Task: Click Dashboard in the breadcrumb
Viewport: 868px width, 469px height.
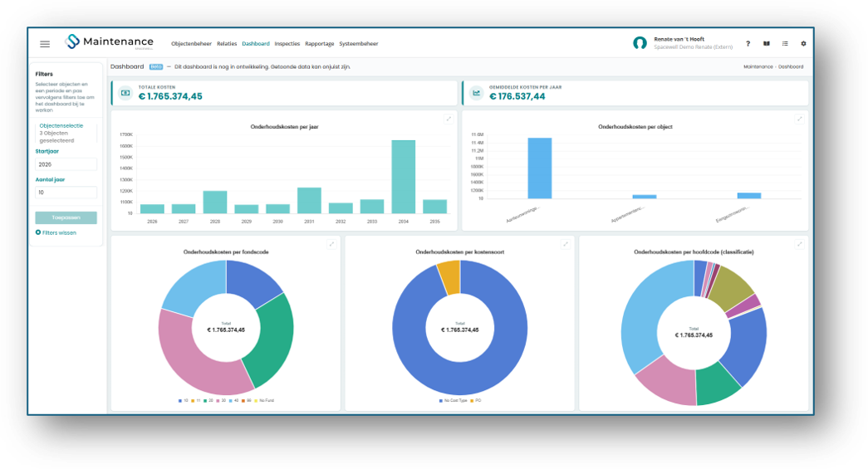Action: [791, 67]
